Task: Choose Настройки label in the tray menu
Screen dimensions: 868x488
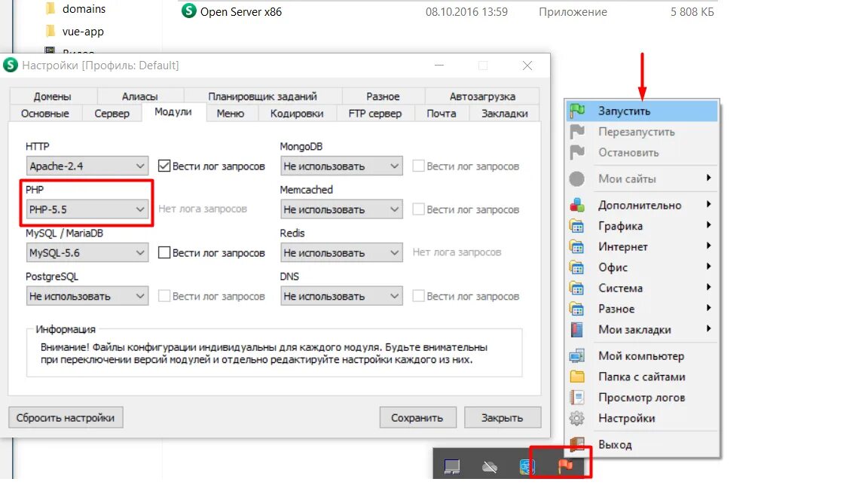Action: (x=627, y=418)
